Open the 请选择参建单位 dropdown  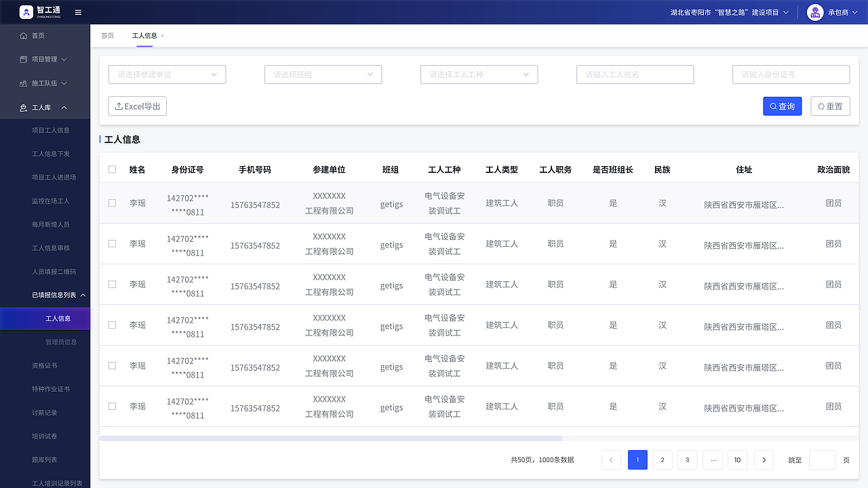pyautogui.click(x=167, y=75)
